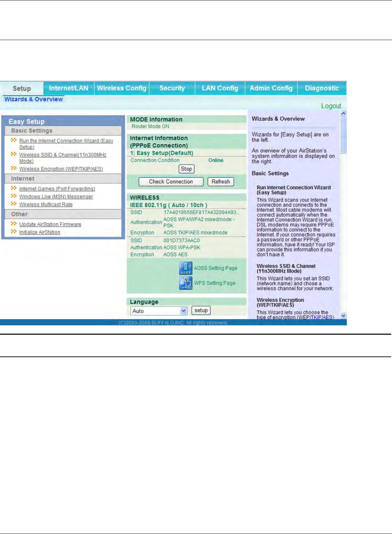Click SSID value 001D7373AAC0
The height and width of the screenshot is (534, 392).
[x=181, y=240]
